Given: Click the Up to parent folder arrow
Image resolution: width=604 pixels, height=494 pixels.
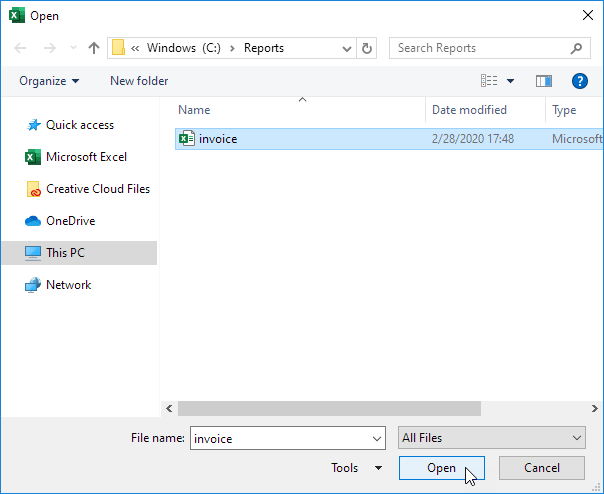Looking at the screenshot, I should [94, 48].
